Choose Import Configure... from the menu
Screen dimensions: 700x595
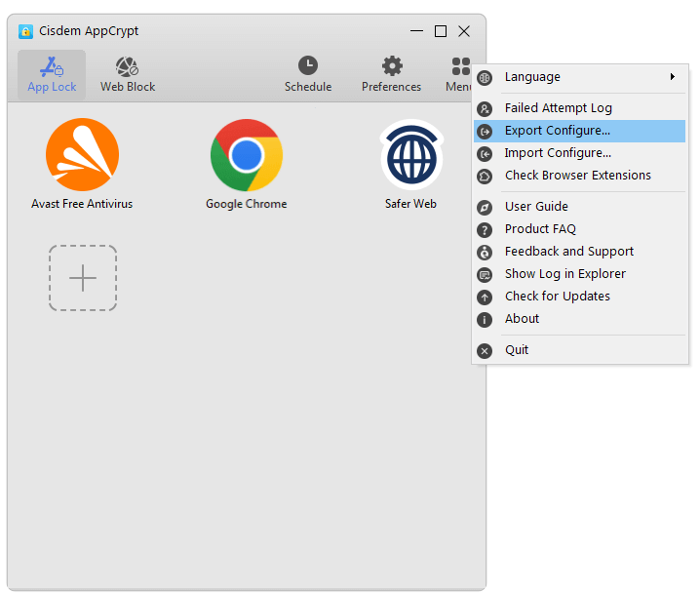tap(579, 153)
